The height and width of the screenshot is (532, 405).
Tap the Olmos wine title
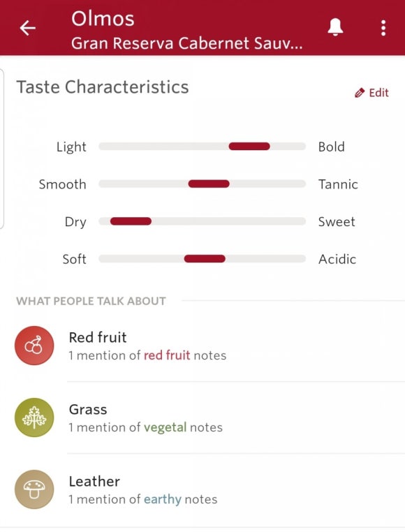(x=103, y=19)
